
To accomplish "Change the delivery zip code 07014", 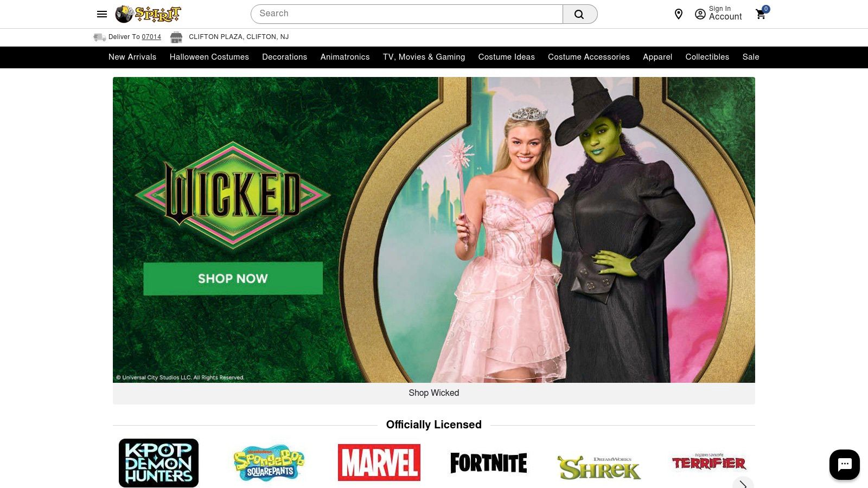I will [x=151, y=37].
